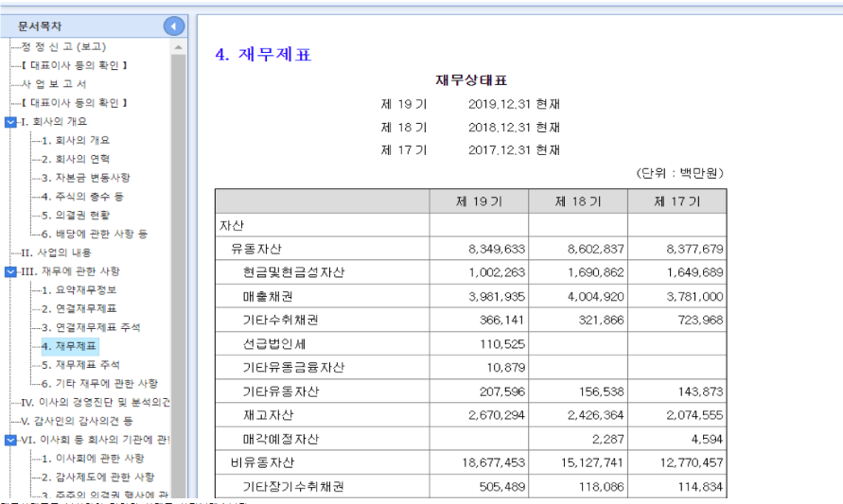Image resolution: width=843 pixels, height=504 pixels.
Task: Collapse the III. 재무에 관한 사항 node
Action: click(x=10, y=272)
